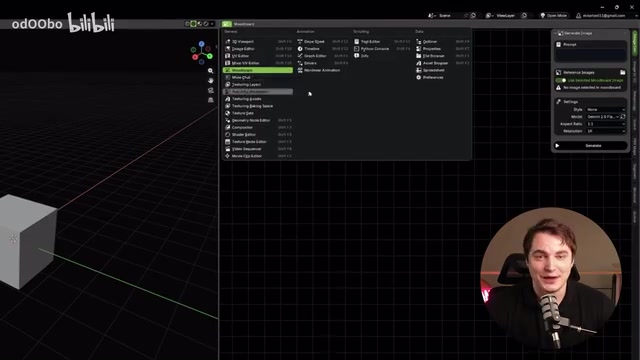
Task: Click the Nonlinear Animation icon
Action: [300, 70]
